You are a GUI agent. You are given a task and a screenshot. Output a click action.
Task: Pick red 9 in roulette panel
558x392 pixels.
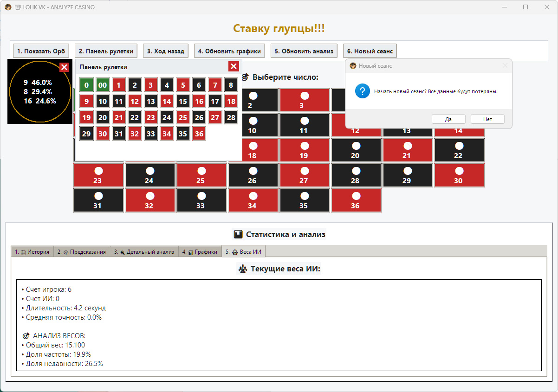tap(86, 101)
